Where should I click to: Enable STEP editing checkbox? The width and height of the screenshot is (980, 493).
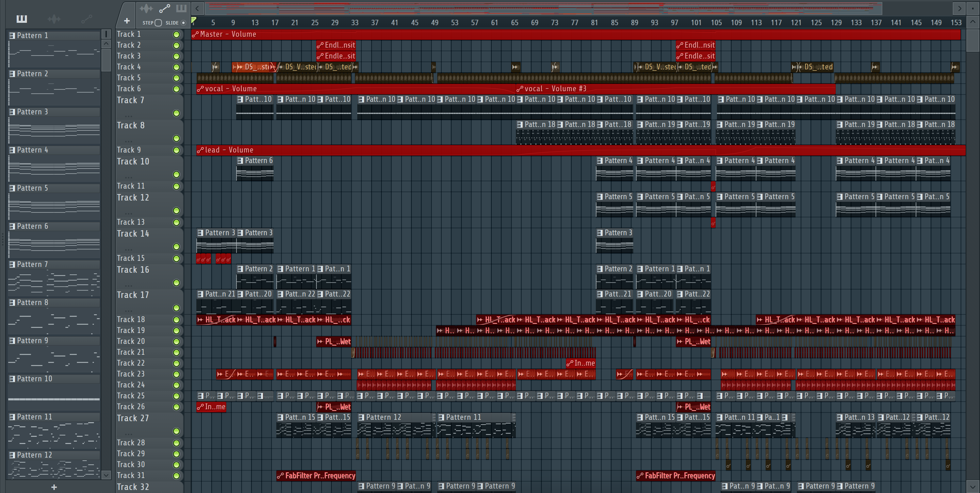pyautogui.click(x=158, y=23)
